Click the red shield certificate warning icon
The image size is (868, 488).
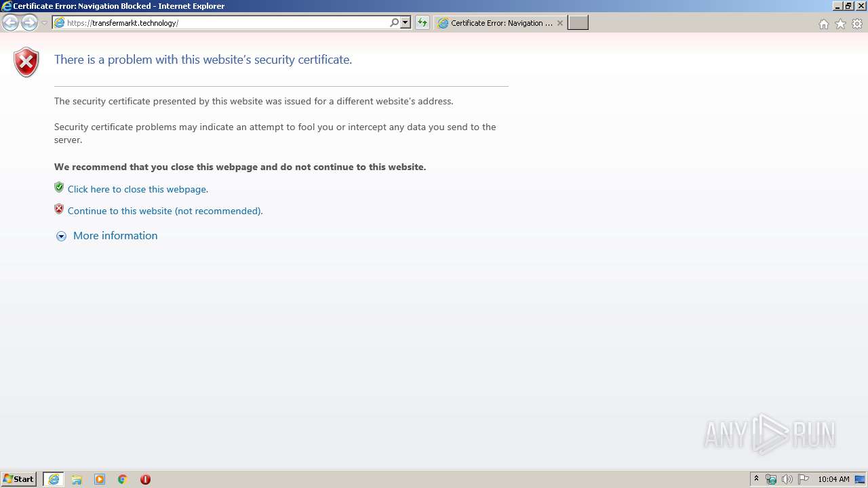(x=26, y=62)
